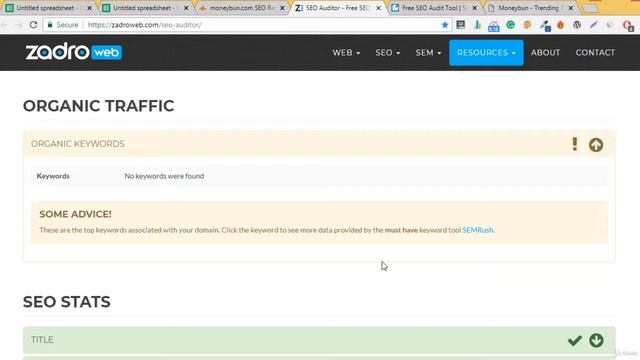Go to the ABOUT page
Screen dimensions: 640x360
545,53
